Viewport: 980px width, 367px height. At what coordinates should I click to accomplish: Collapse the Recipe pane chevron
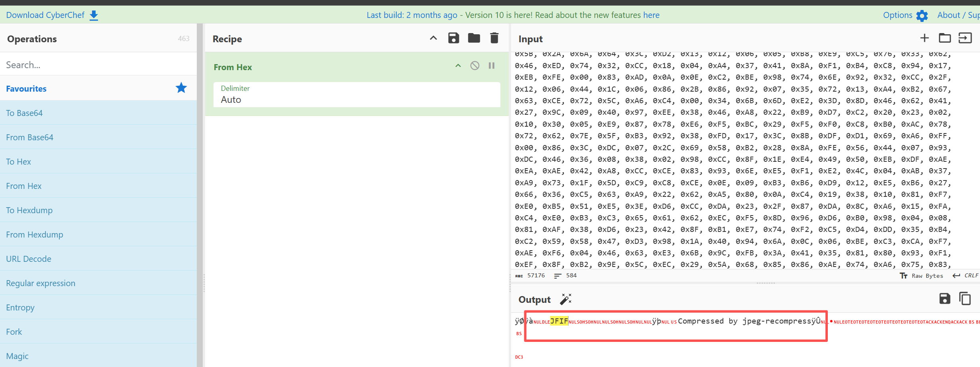(433, 38)
